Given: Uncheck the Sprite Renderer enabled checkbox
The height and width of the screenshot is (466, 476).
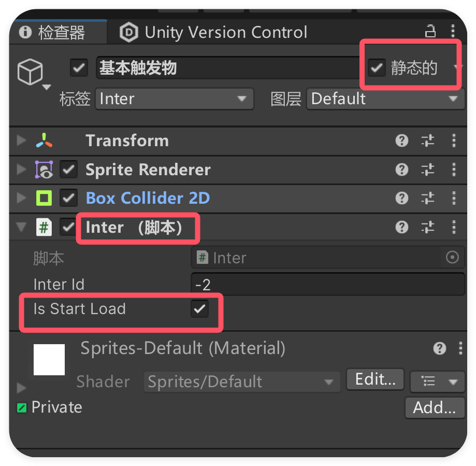Looking at the screenshot, I should 69,170.
